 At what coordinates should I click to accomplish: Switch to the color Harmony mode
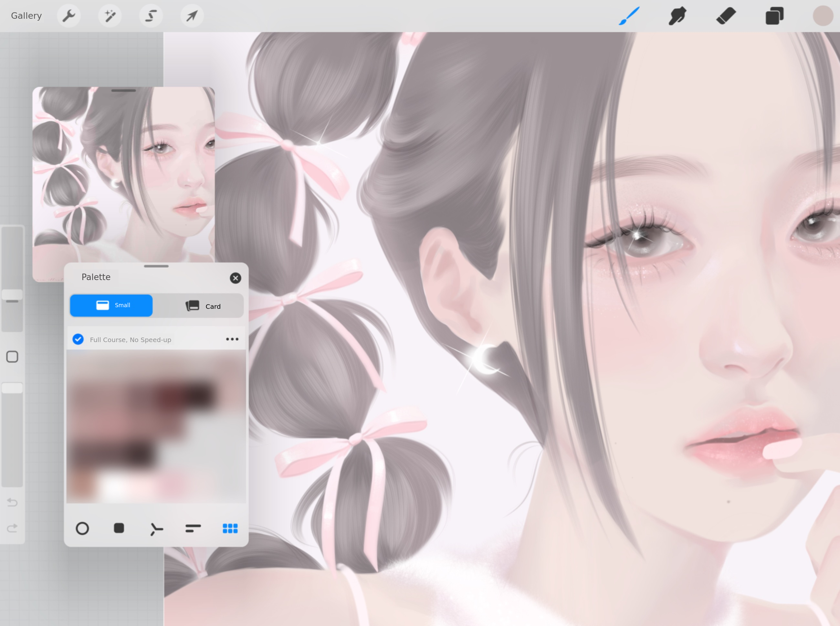(x=156, y=529)
